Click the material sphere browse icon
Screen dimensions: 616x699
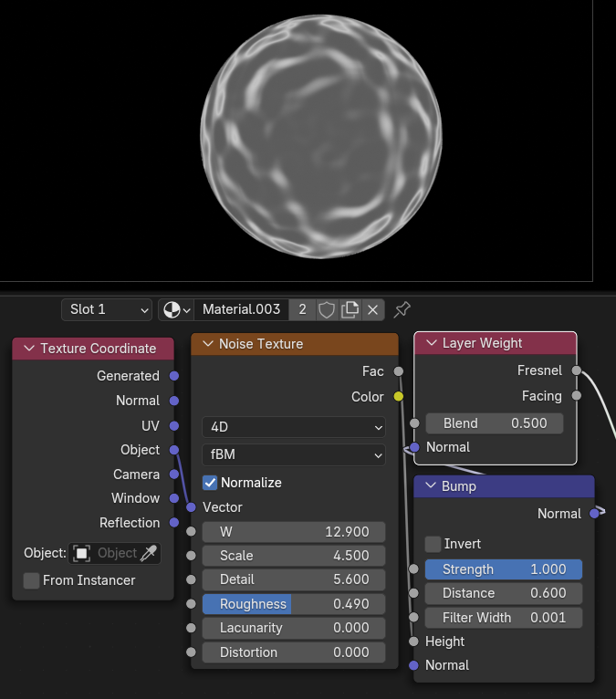pos(176,309)
